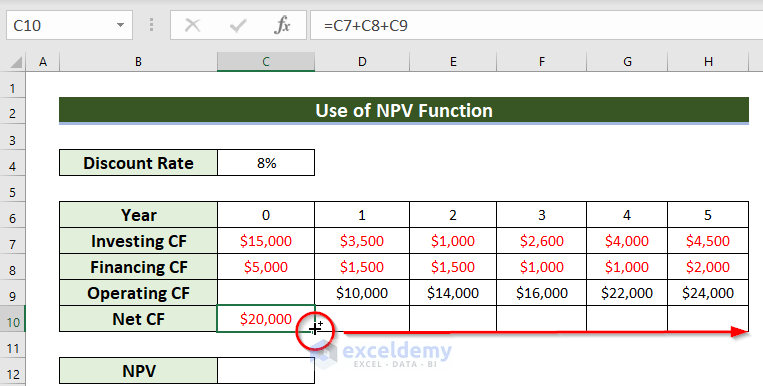Select the 'NPV' label cell
763x386 pixels.
(x=138, y=371)
